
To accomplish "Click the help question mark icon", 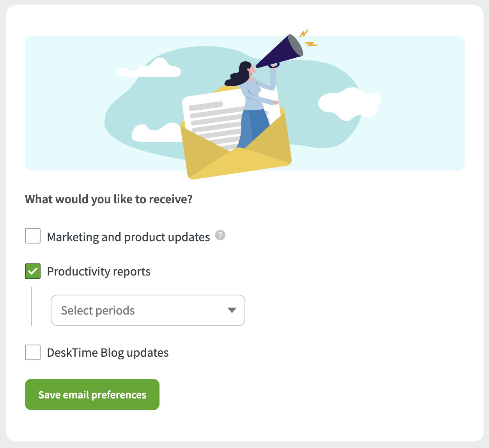I will point(220,235).
